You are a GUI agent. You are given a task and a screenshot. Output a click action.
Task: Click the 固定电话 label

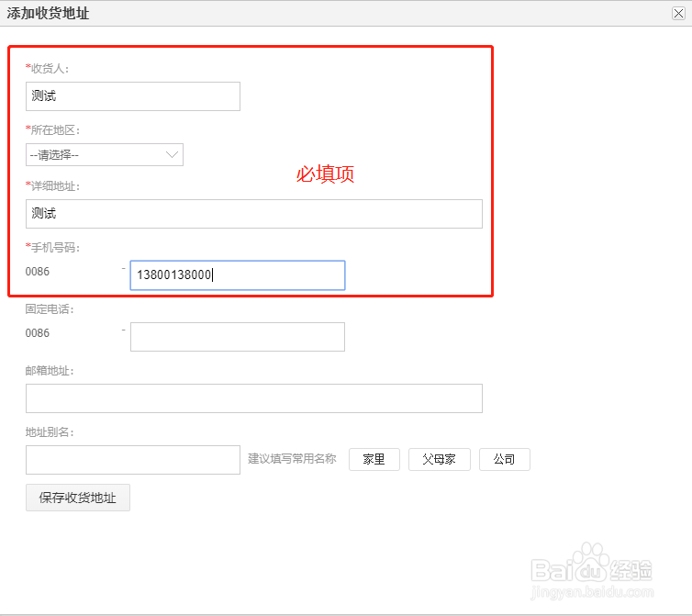50,309
